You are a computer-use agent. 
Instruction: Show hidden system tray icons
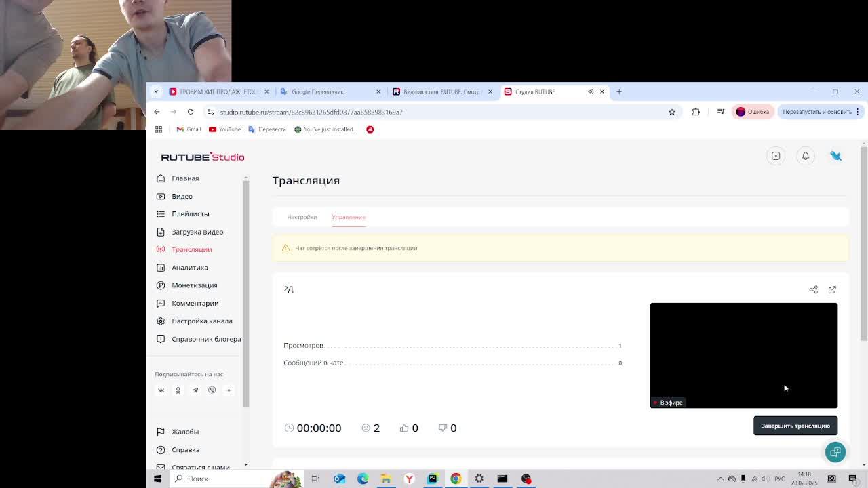[x=720, y=479]
